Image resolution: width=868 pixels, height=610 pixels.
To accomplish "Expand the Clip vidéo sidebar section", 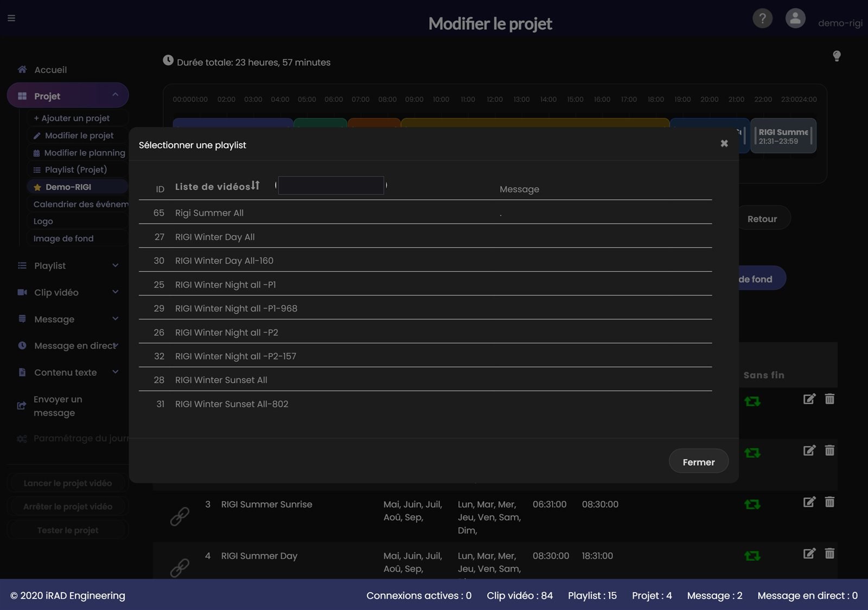I will [x=68, y=292].
